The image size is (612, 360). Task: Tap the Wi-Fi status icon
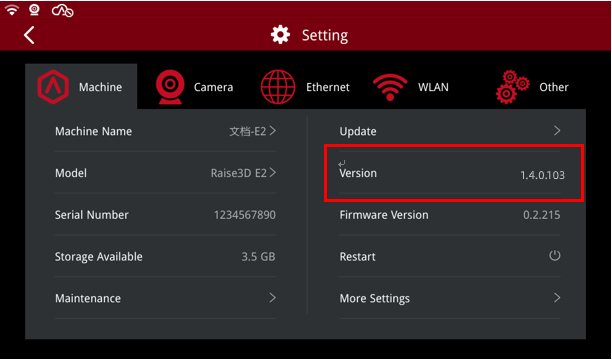(x=12, y=11)
